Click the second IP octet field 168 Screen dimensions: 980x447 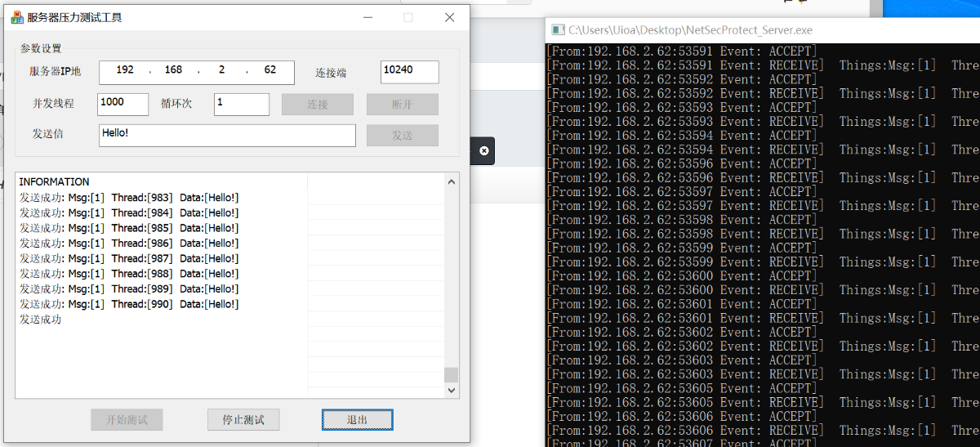(x=173, y=71)
